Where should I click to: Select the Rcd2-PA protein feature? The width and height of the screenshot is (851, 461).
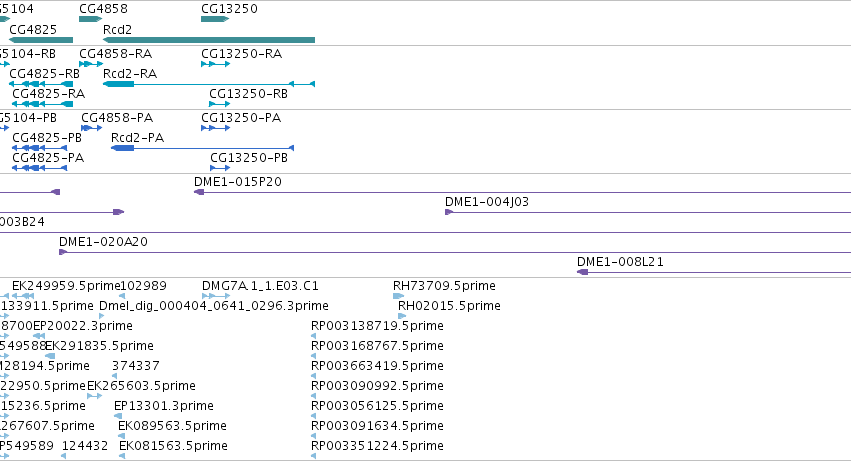[x=202, y=148]
